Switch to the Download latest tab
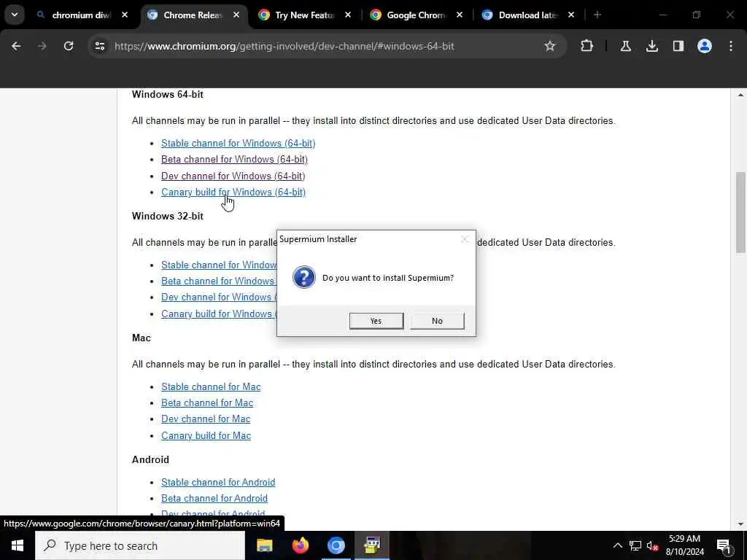 [x=528, y=15]
